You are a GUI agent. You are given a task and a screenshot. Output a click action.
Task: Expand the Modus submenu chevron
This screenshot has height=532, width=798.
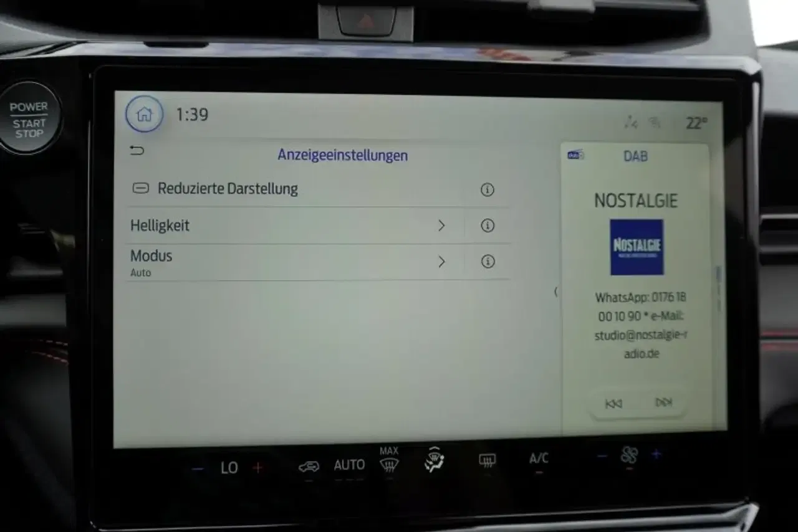441,262
